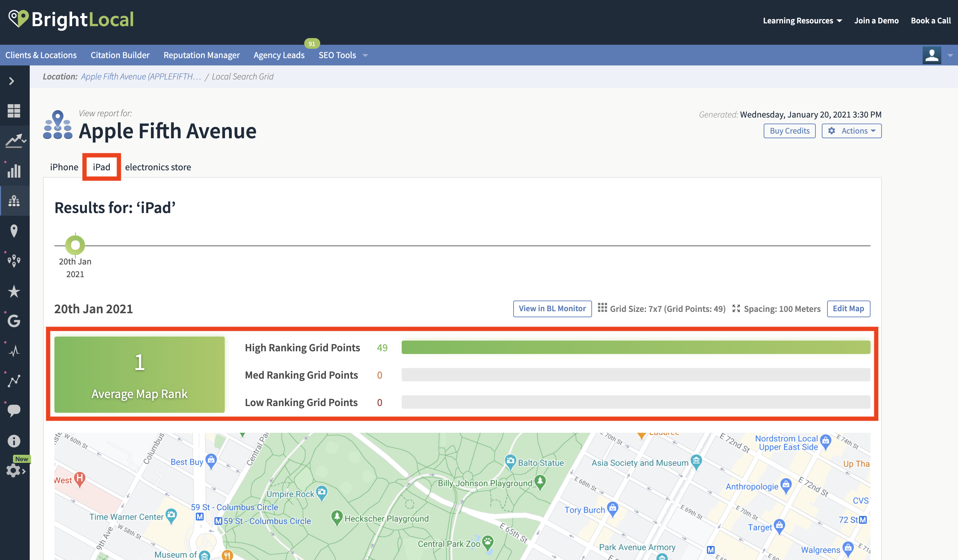This screenshot has width=958, height=560.
Task: Open Citation Builder menu
Action: pos(120,55)
